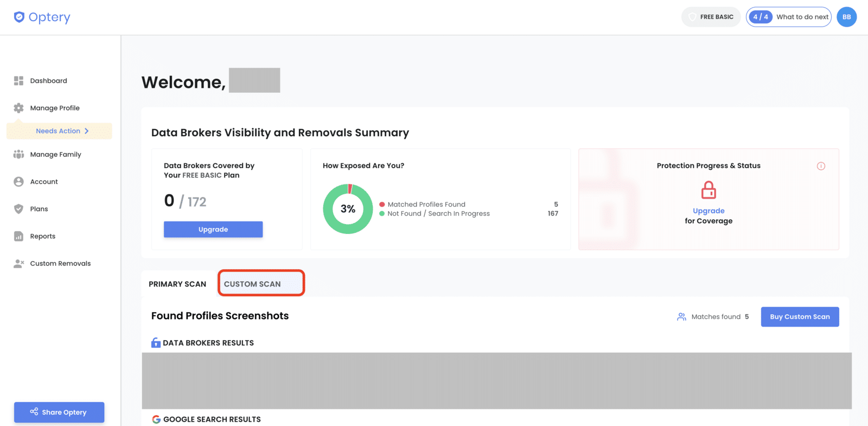
Task: Select the Plans shield icon
Action: point(18,209)
